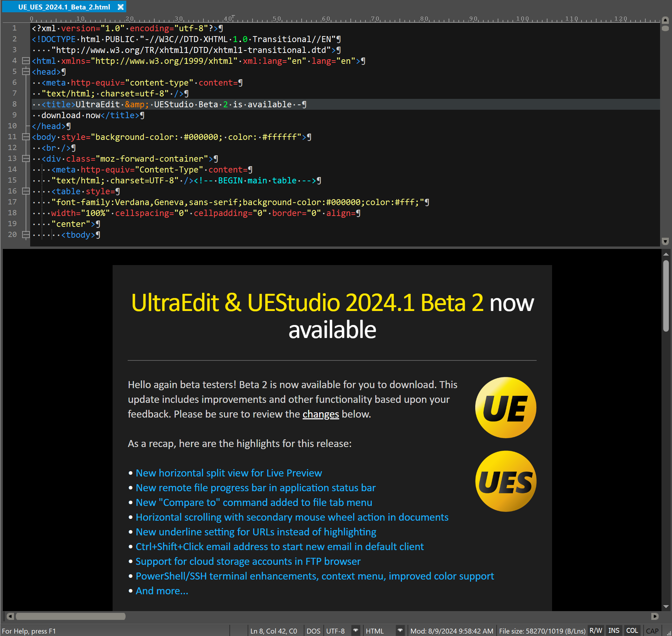Click the horizontal scrollbar right arrow
Image resolution: width=672 pixels, height=636 pixels.
[654, 616]
